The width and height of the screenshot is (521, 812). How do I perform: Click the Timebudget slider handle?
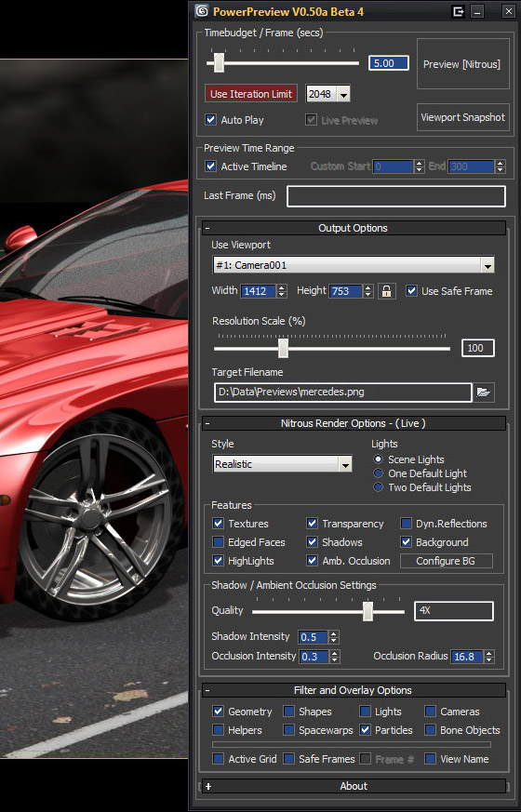pos(219,62)
